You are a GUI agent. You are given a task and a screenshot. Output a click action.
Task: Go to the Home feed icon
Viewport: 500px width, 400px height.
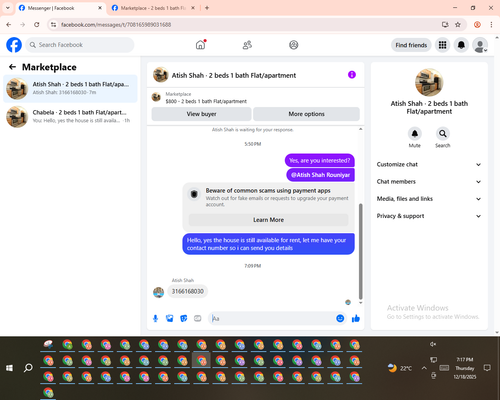(200, 45)
